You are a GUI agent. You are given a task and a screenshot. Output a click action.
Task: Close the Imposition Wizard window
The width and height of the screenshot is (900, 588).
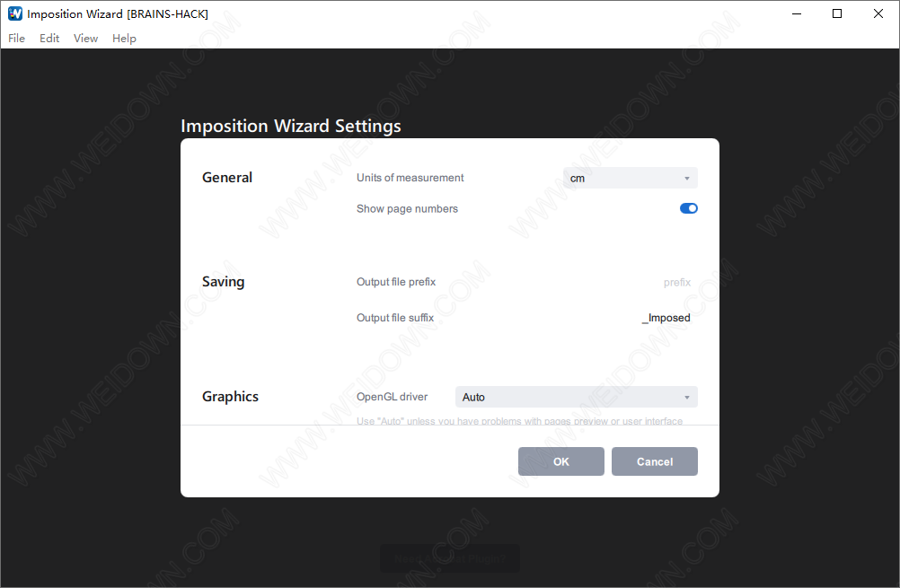click(878, 13)
